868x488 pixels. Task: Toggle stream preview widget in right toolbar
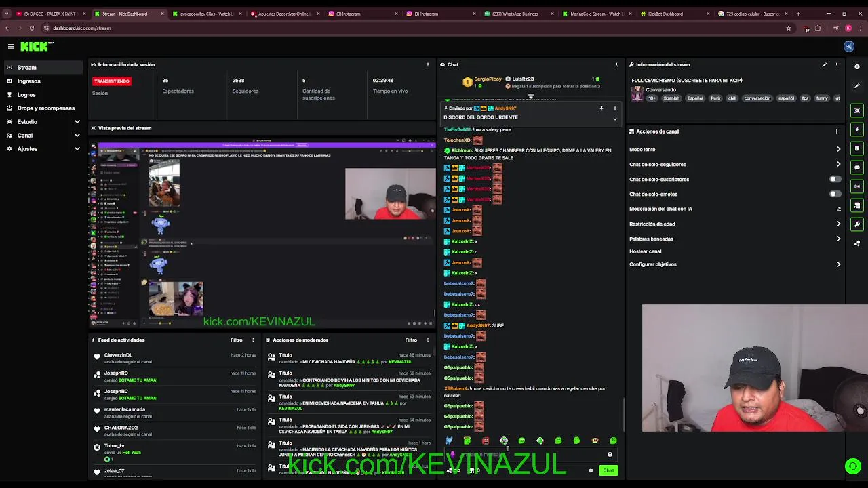click(x=857, y=110)
